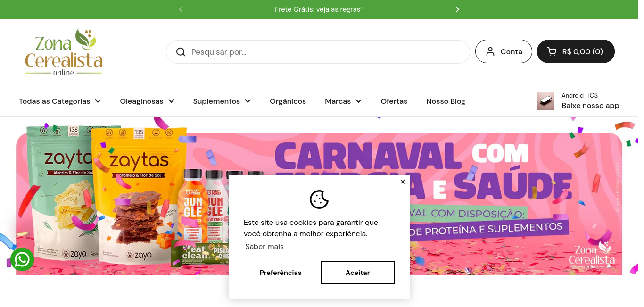Show previous announcement bar message

click(181, 9)
